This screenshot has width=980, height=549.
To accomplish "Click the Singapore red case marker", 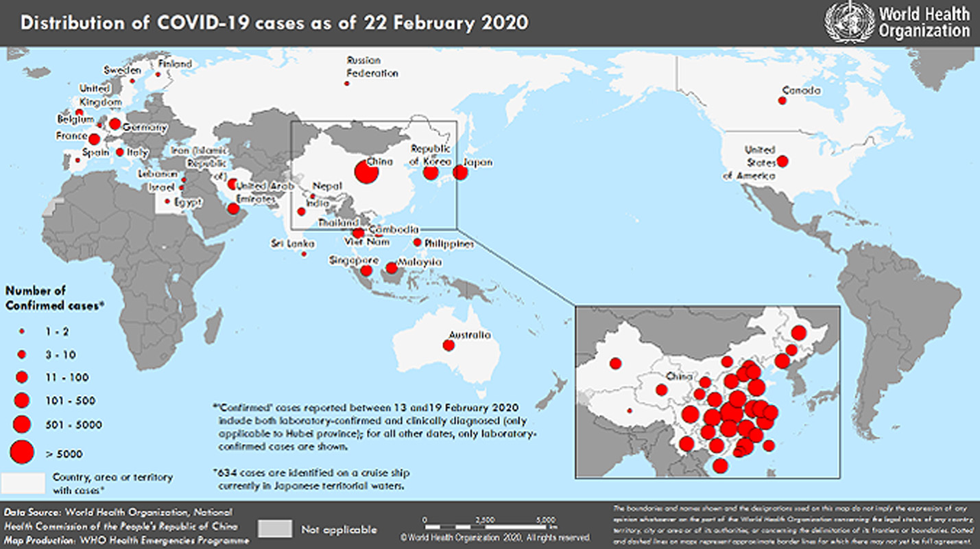I will click(x=366, y=270).
